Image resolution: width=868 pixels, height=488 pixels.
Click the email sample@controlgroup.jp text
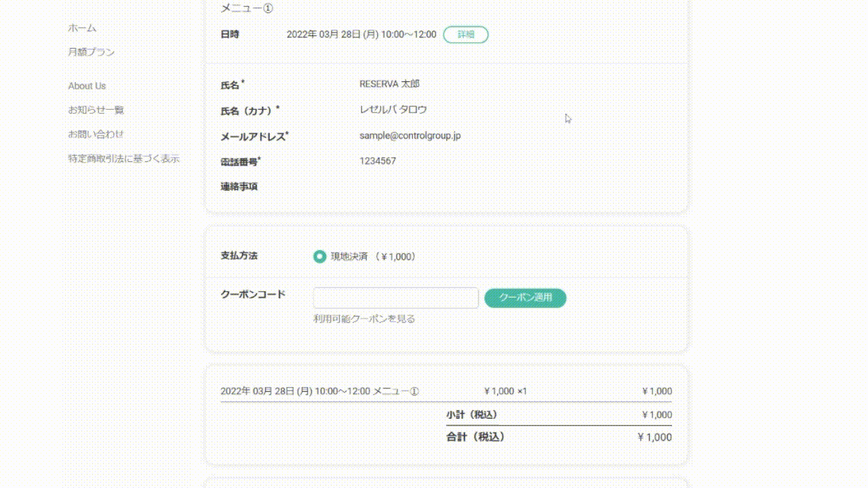tap(410, 136)
